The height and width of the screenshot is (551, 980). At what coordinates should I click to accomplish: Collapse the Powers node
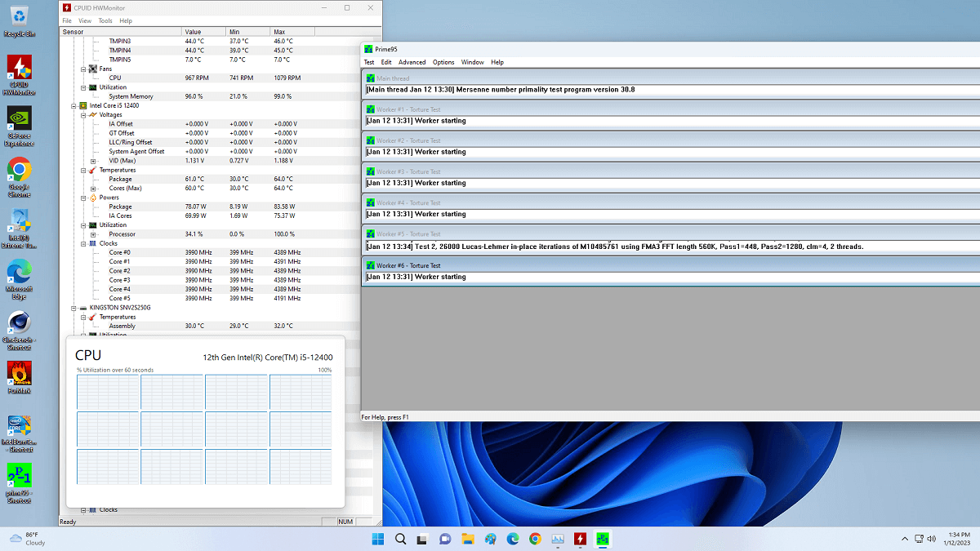83,198
